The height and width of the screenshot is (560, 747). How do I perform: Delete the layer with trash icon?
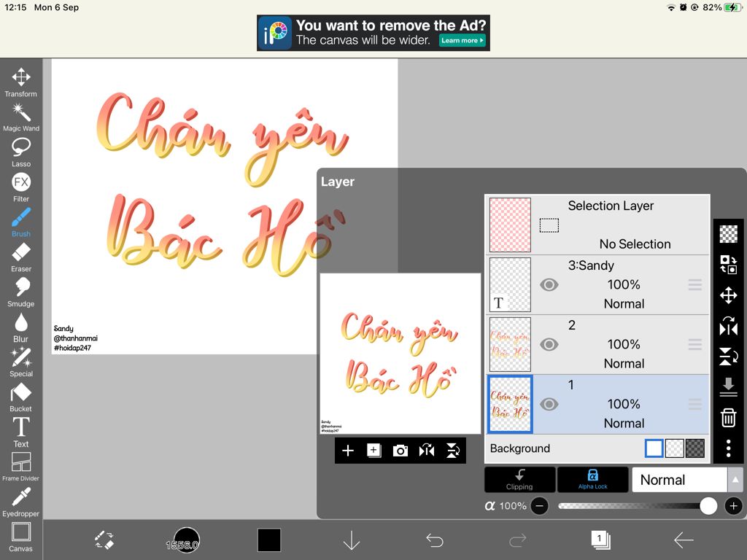click(729, 418)
